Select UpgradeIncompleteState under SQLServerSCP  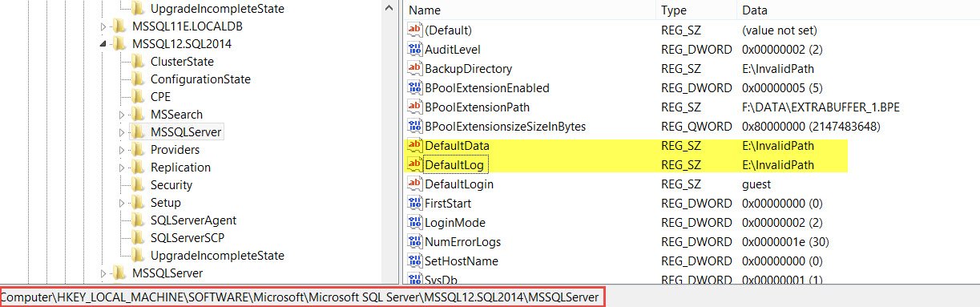coord(217,256)
